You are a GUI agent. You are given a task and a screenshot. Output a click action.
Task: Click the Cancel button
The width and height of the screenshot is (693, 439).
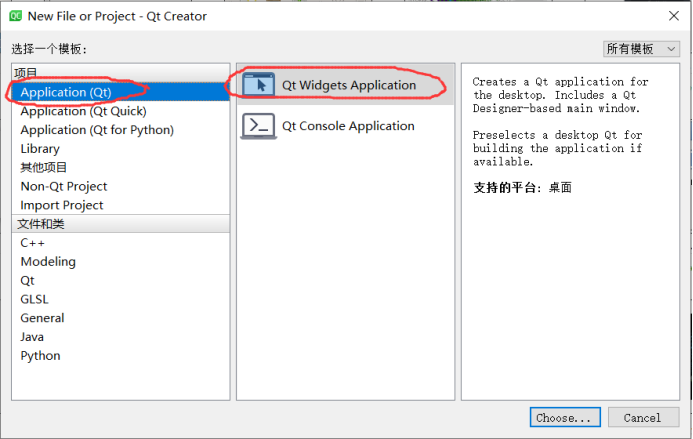click(643, 417)
